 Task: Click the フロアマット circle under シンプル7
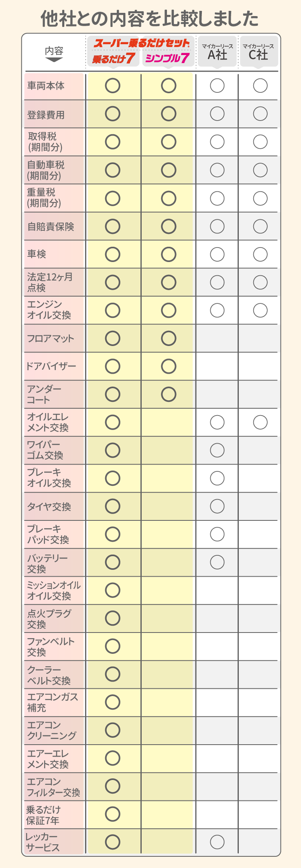169,338
